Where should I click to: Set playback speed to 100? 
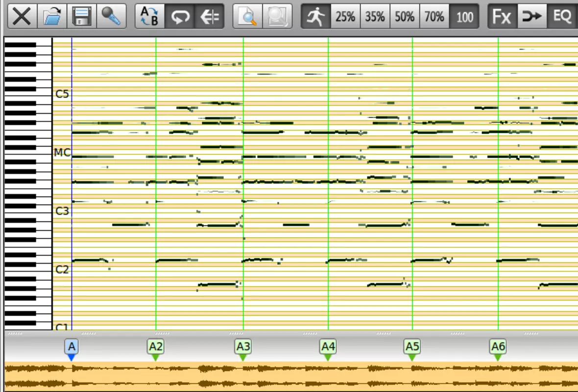(464, 16)
